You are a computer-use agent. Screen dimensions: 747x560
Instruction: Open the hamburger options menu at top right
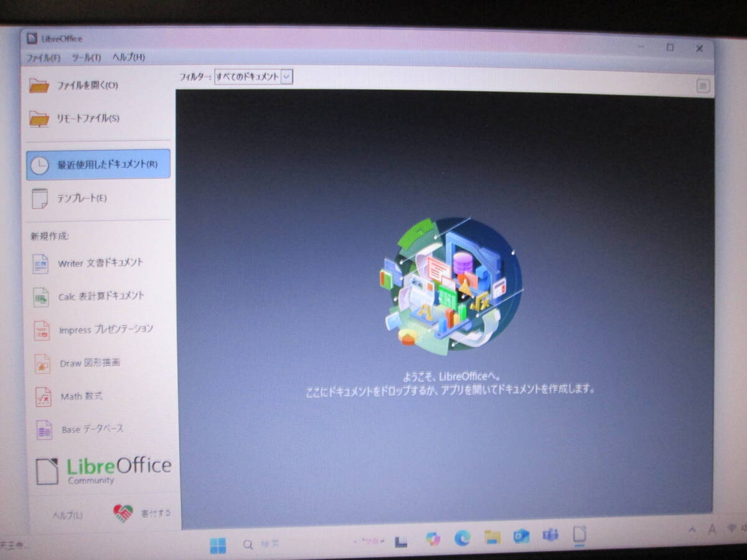[x=703, y=86]
